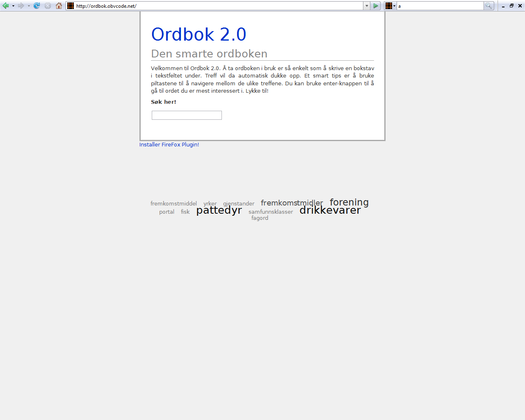Open the 'Installer FireFox Plugin!' link
This screenshot has height=420, width=525.
(x=169, y=144)
